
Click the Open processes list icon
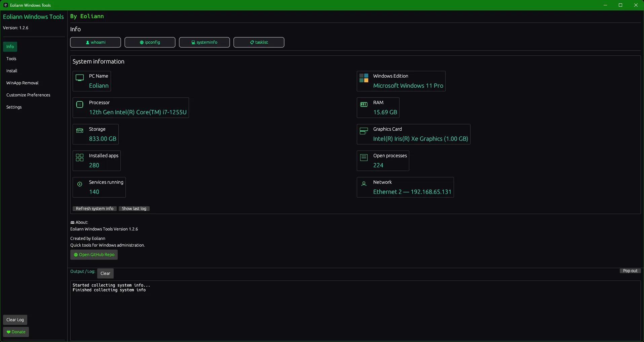click(364, 157)
